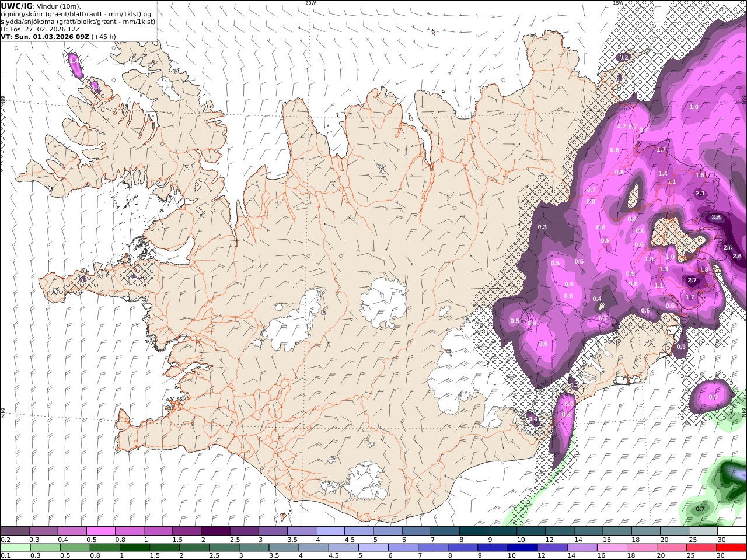Click the '15W' longitude label
The width and height of the screenshot is (747, 560).
tap(617, 3)
